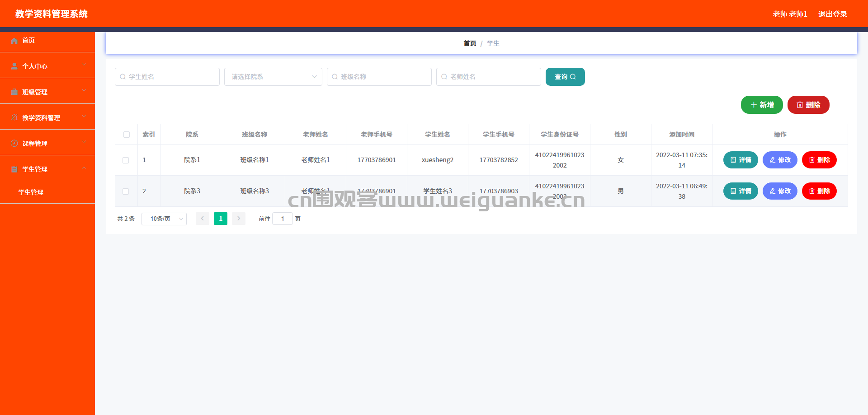Focus the 班级名称 search field

[379, 77]
